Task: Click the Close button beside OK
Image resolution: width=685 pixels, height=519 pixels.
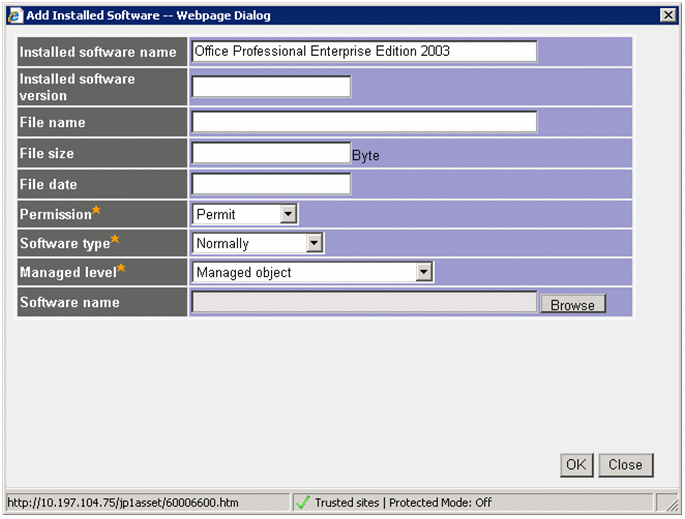Action: pyautogui.click(x=625, y=464)
